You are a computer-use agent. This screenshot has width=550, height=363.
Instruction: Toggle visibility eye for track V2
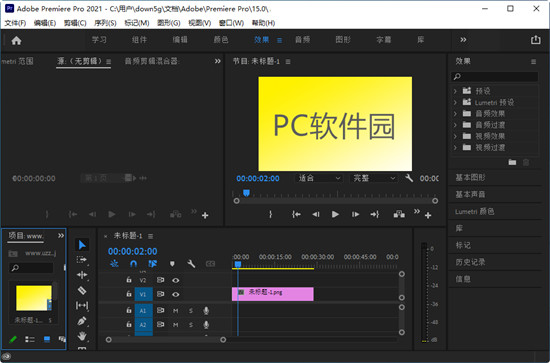[176, 280]
